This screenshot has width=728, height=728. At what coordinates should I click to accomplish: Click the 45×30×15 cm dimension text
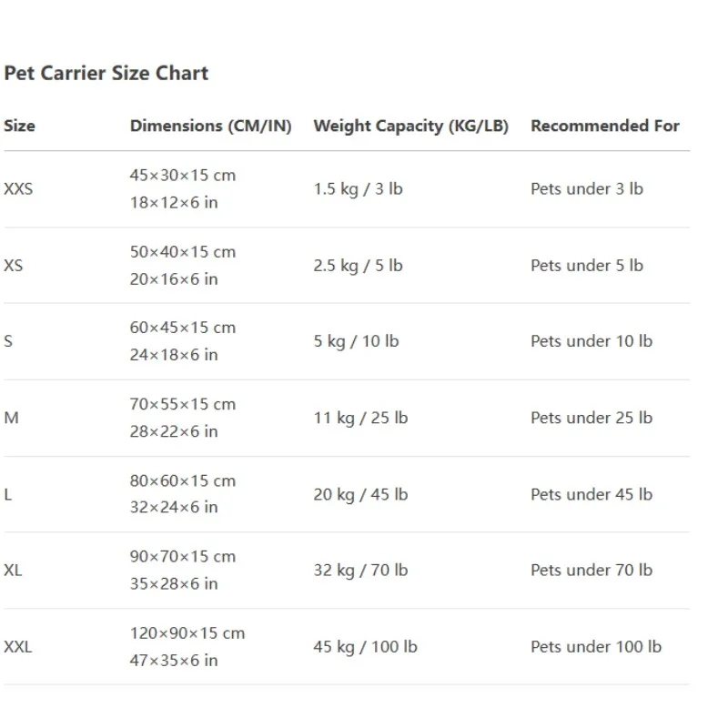pos(183,176)
